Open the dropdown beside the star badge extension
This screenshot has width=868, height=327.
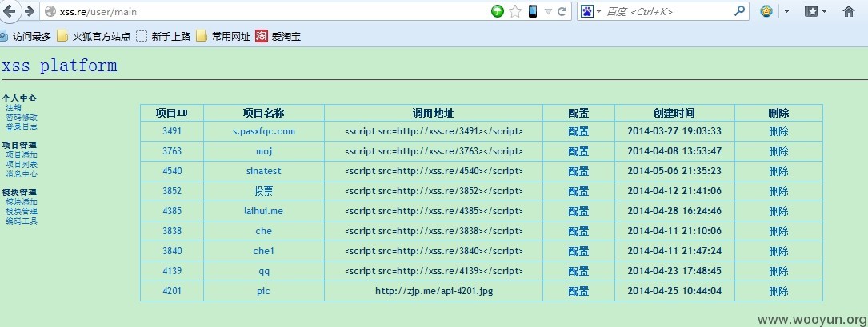[786, 11]
